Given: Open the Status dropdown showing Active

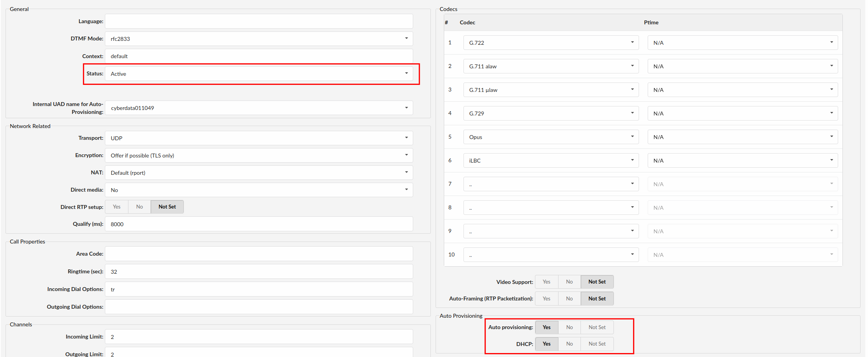Looking at the screenshot, I should pyautogui.click(x=259, y=74).
